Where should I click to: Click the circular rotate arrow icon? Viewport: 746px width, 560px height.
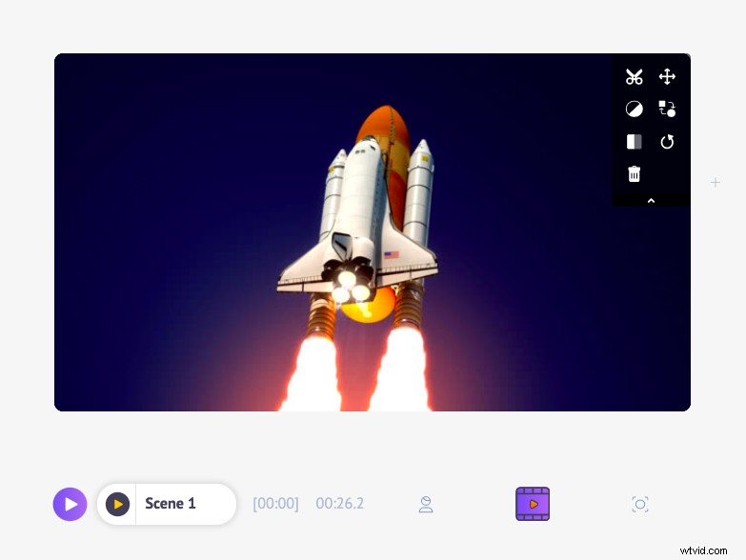click(667, 142)
